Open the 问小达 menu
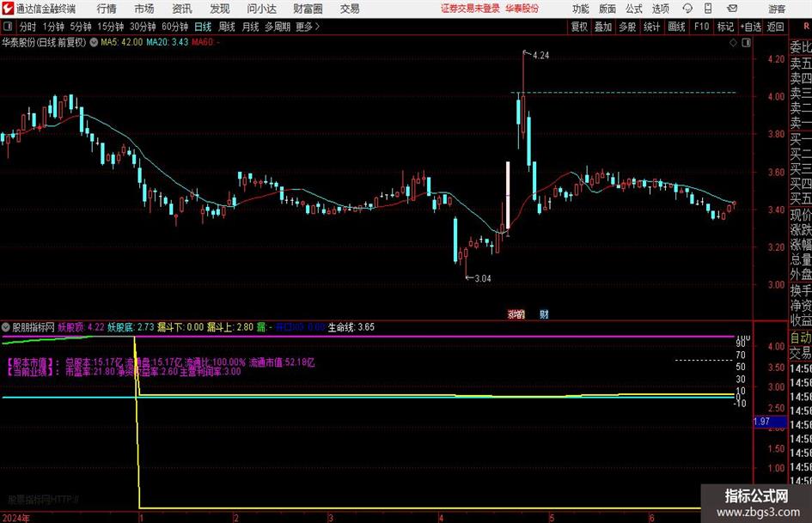Viewport: 812px width, 523px height. pyautogui.click(x=261, y=9)
